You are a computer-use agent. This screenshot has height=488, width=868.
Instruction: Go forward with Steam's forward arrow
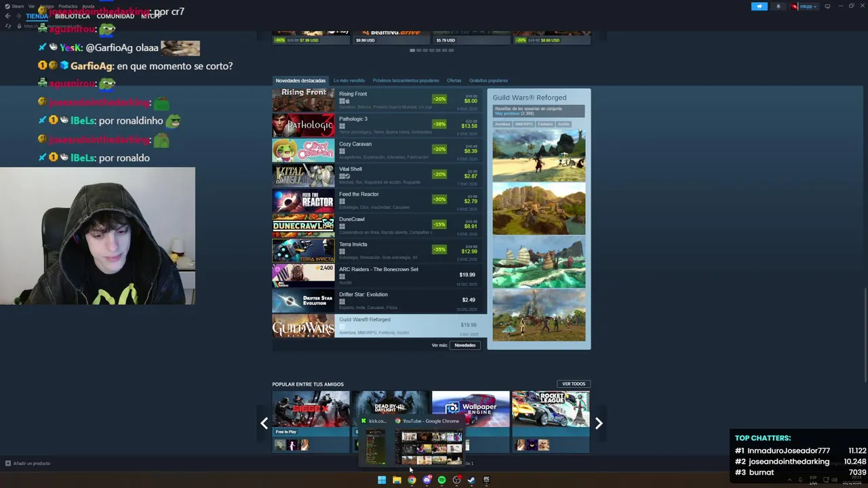[x=18, y=16]
